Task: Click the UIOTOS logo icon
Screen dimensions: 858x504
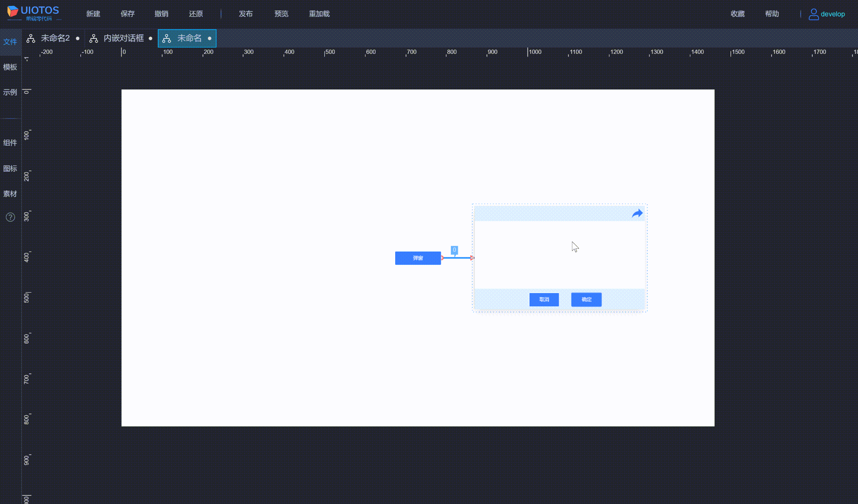Action: point(13,11)
